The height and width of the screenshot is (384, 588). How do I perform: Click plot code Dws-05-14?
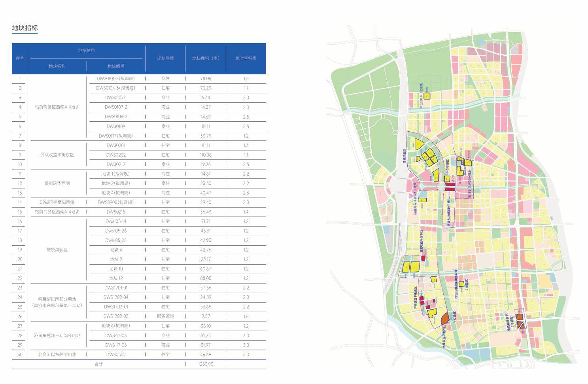116,221
